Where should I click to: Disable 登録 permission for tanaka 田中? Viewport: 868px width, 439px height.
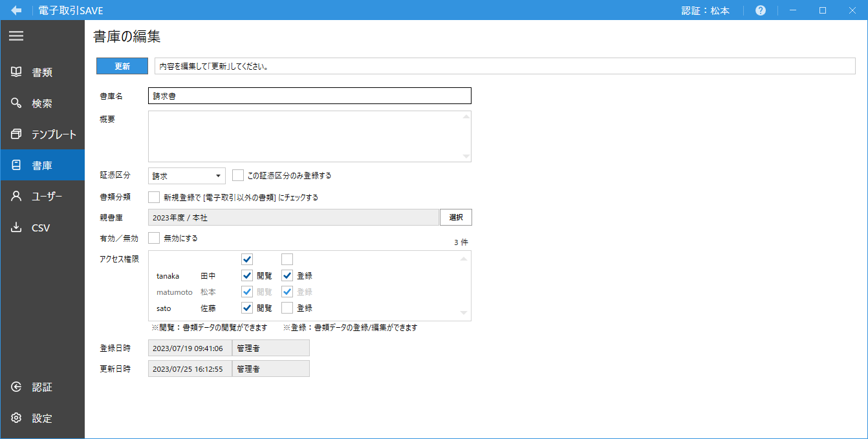pyautogui.click(x=287, y=275)
